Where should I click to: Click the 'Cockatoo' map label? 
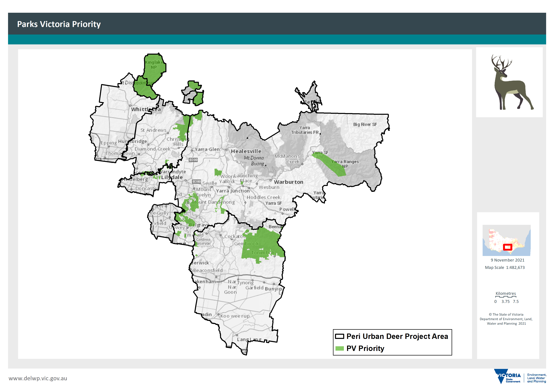(x=235, y=237)
